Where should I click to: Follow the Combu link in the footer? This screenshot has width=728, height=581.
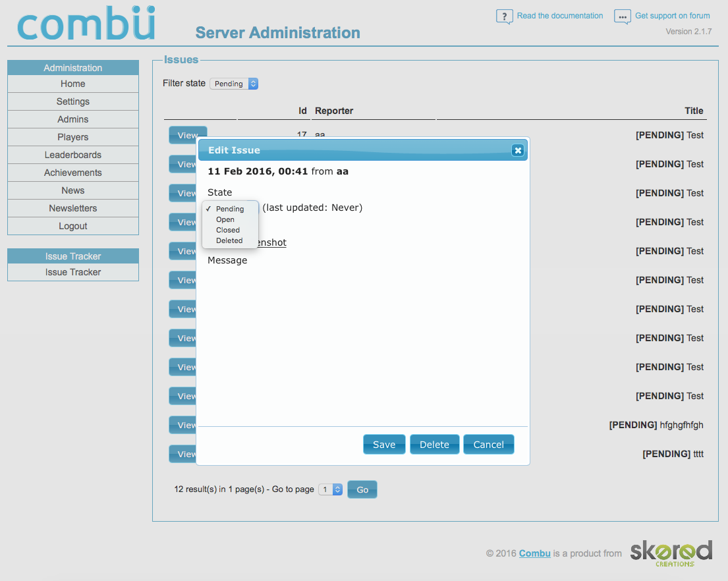point(534,553)
